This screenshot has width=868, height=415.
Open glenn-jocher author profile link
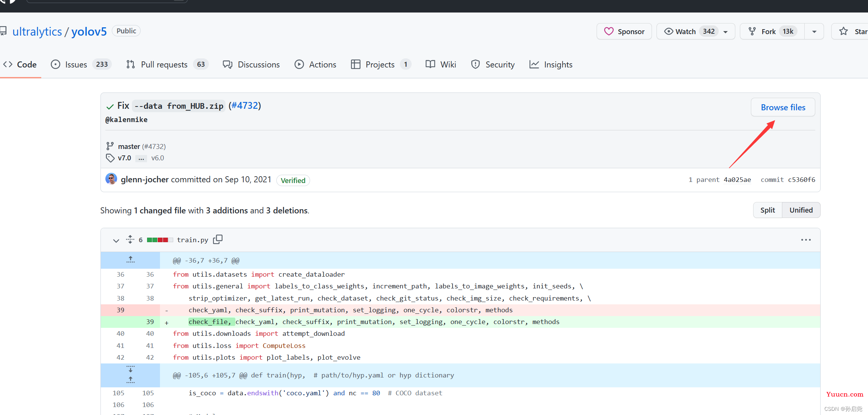tap(145, 179)
